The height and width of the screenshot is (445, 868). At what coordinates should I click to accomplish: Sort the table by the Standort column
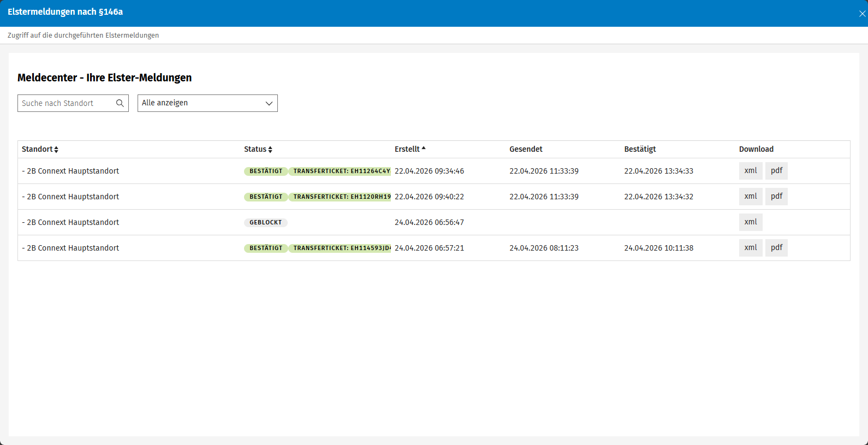[x=40, y=149]
